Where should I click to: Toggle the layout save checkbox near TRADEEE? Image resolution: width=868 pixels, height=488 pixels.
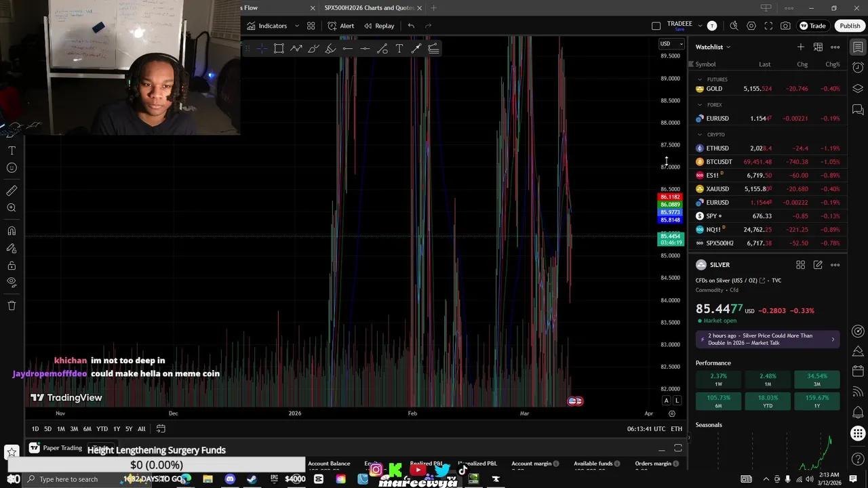click(656, 26)
